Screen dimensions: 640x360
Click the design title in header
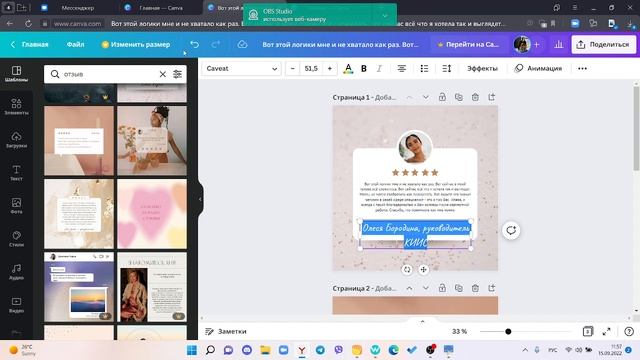pyautogui.click(x=340, y=44)
